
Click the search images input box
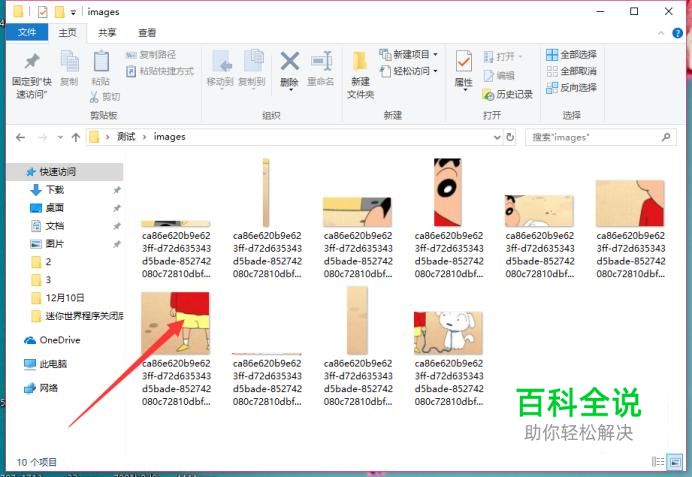pyautogui.click(x=600, y=137)
